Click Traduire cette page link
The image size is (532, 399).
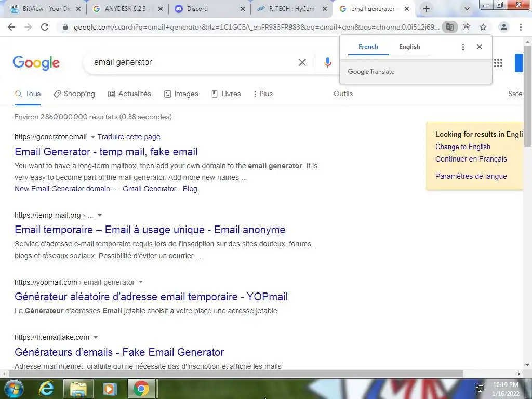[x=129, y=137]
